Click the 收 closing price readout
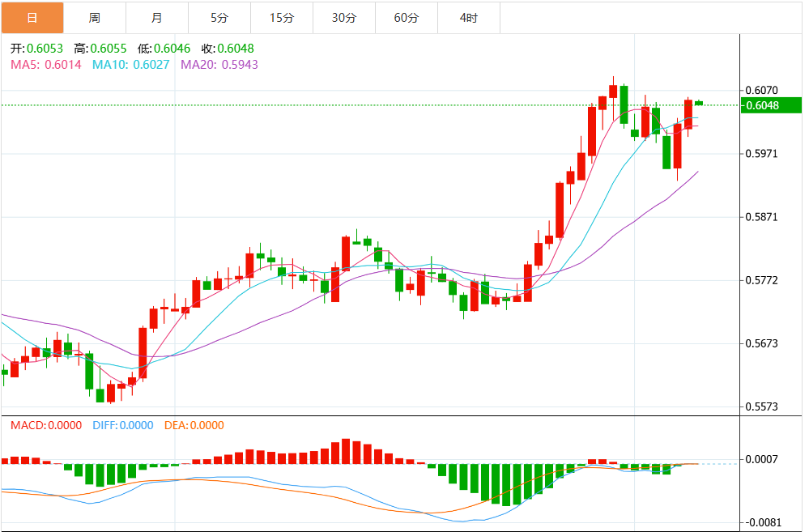This screenshot has width=809, height=532. coord(228,49)
